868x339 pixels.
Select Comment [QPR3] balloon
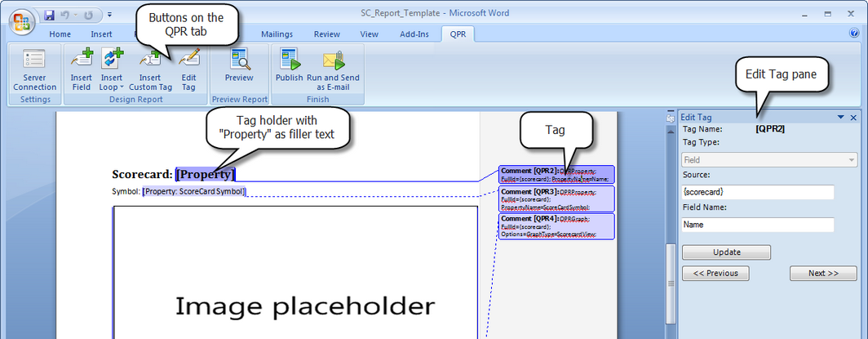tap(557, 198)
